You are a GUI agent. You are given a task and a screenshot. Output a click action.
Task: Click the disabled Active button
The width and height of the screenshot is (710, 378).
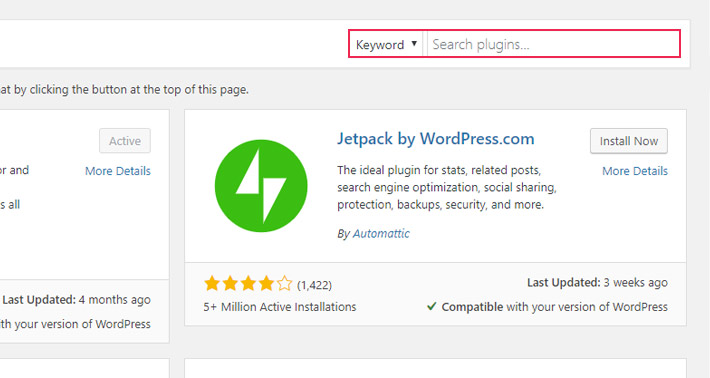[x=125, y=141]
